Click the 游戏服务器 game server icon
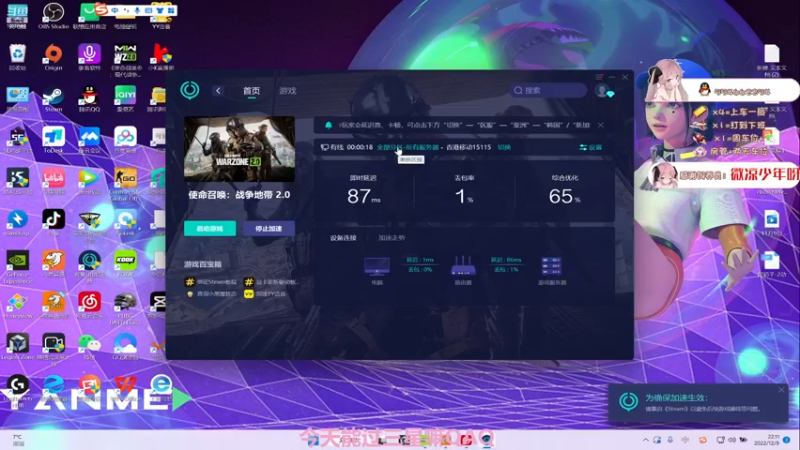The height and width of the screenshot is (450, 800). tap(552, 266)
